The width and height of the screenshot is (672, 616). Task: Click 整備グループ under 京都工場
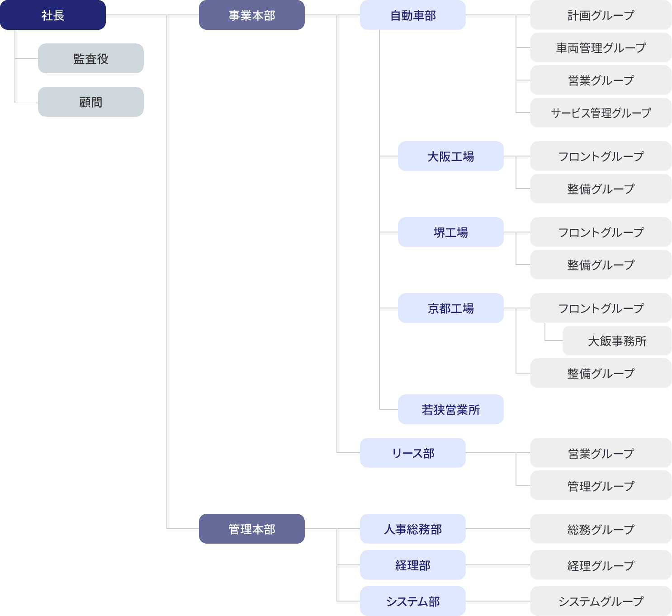(x=601, y=373)
